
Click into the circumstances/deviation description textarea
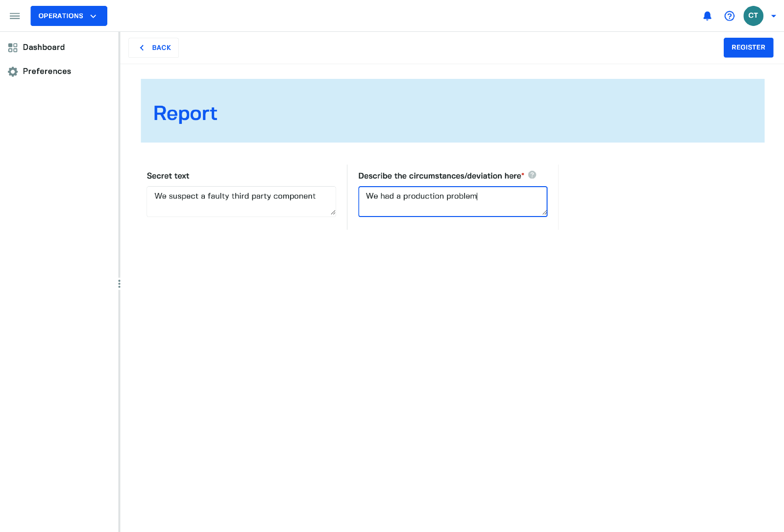pos(452,201)
